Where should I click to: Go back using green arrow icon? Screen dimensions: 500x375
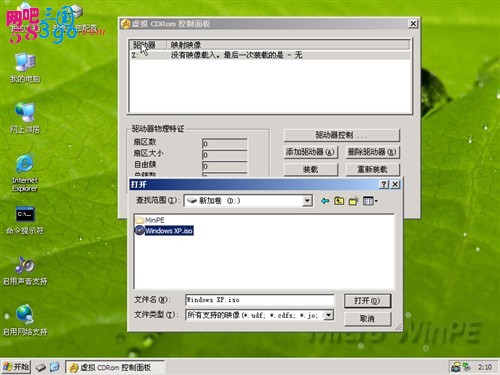[325, 201]
